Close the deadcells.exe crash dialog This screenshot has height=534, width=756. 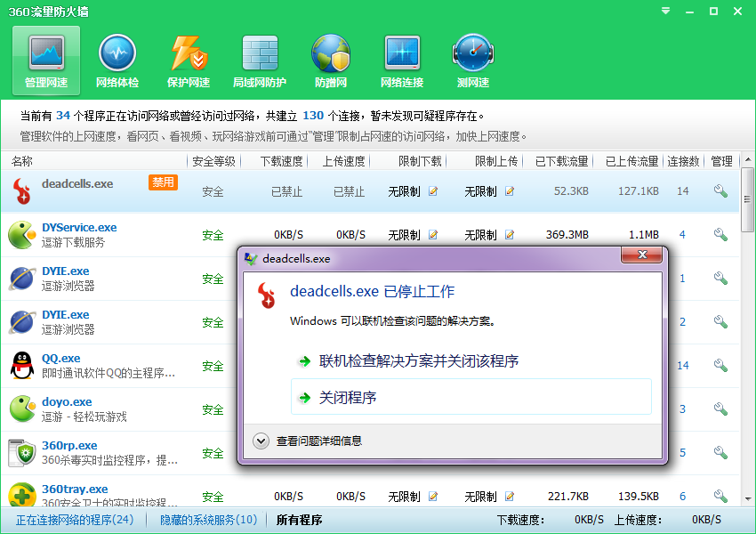(x=642, y=255)
